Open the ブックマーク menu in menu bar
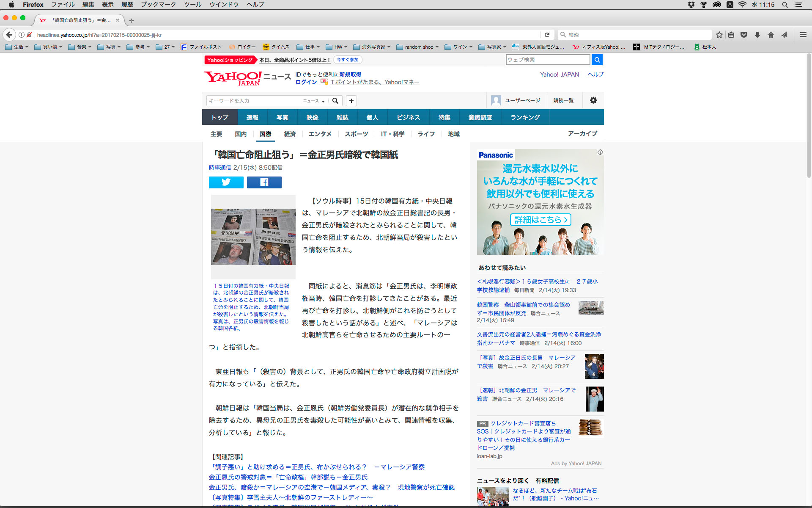The height and width of the screenshot is (508, 812). pos(158,5)
